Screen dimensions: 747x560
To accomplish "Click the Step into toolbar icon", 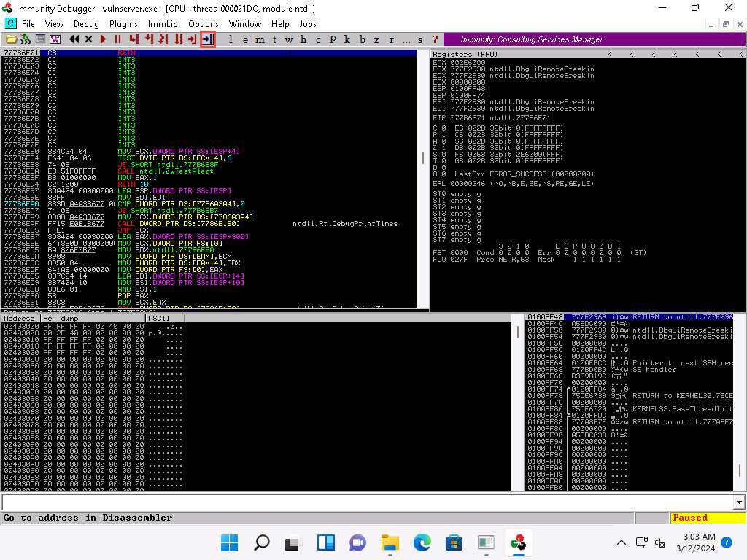I will click(x=133, y=39).
